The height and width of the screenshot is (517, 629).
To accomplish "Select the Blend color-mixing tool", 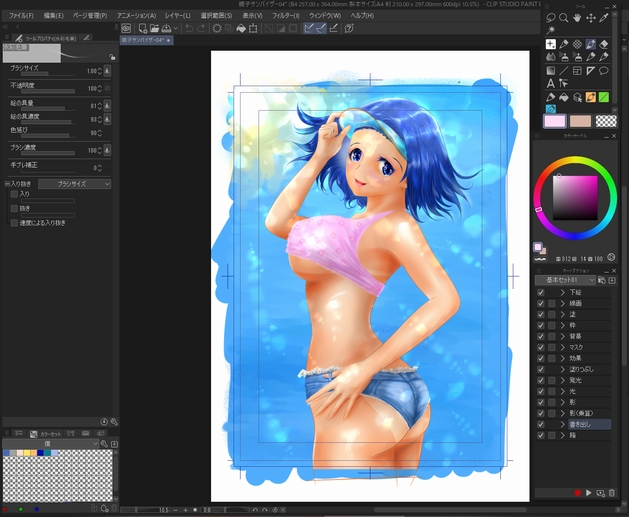I will click(551, 57).
